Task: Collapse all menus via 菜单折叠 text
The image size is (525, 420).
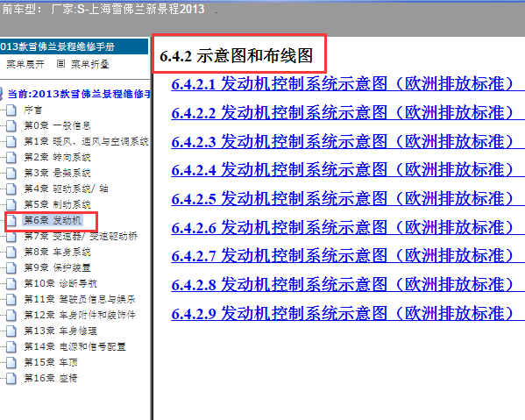Action: (x=90, y=64)
